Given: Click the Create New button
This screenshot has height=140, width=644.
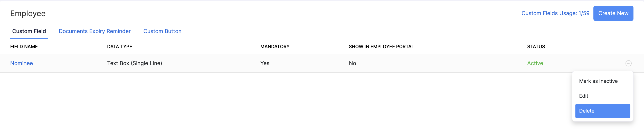Looking at the screenshot, I should (x=613, y=13).
